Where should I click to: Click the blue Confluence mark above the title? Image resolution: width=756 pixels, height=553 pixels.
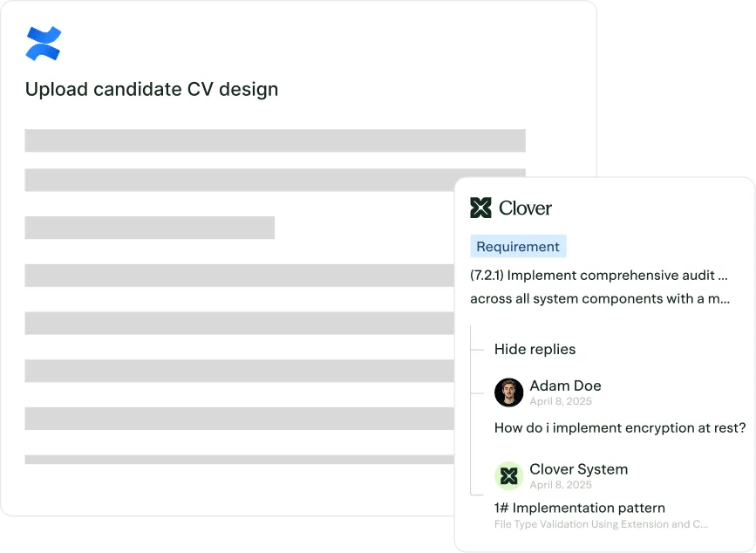tap(44, 43)
